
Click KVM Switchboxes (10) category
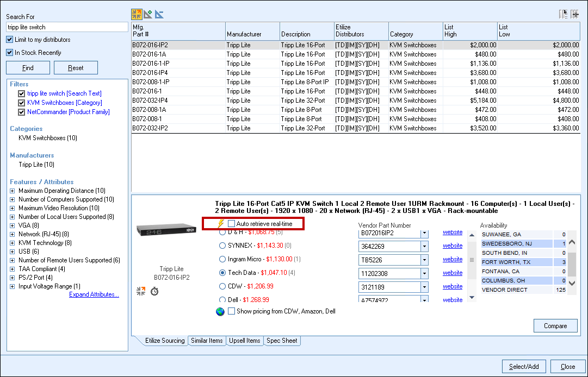(x=48, y=138)
